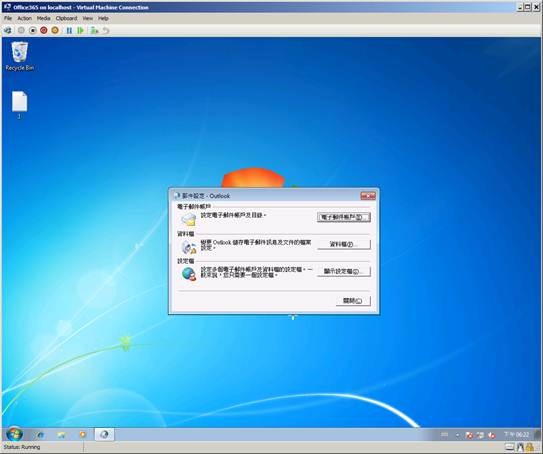543x454 pixels.
Task: Open the Windows Start orb
Action: pyautogui.click(x=14, y=434)
